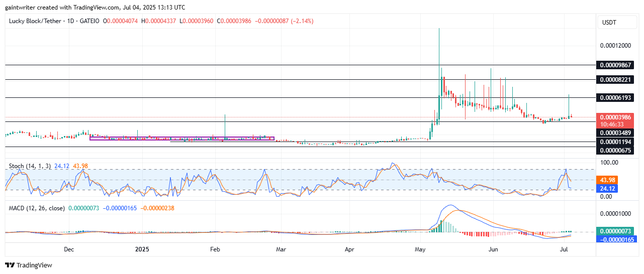Select the 0.00003489 horizontal line price tag
Image resolution: width=644 pixels, height=274 pixels.
615,133
